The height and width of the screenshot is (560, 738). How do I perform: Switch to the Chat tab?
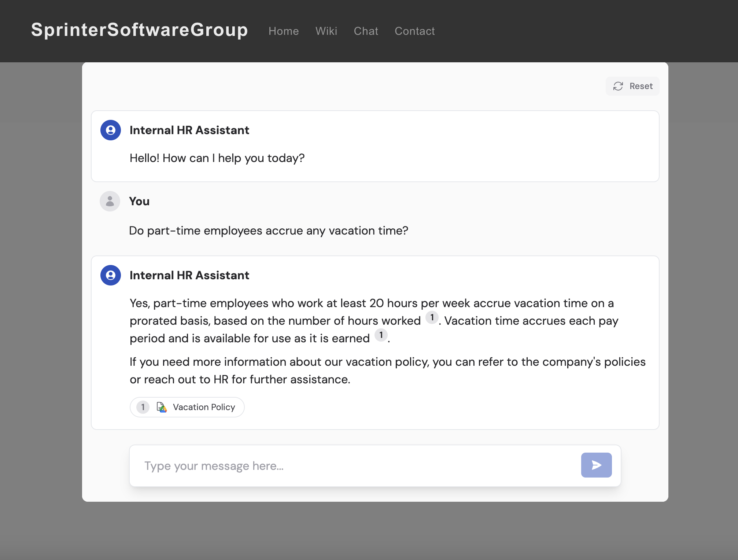click(x=366, y=31)
